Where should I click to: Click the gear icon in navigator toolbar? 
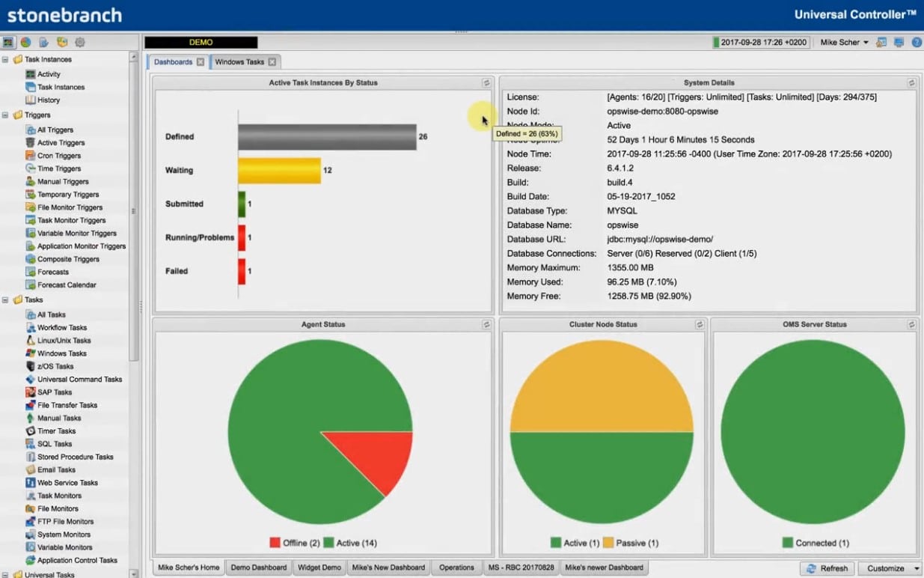point(80,42)
